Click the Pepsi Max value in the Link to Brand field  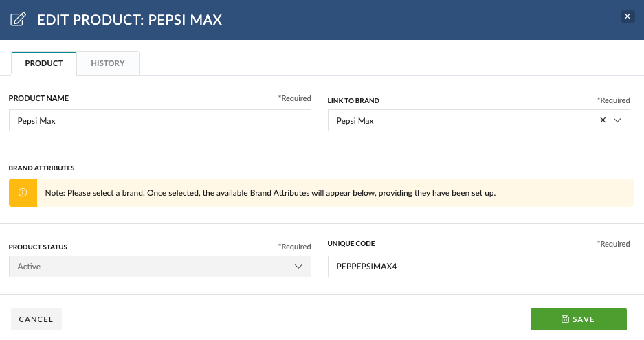click(x=355, y=121)
